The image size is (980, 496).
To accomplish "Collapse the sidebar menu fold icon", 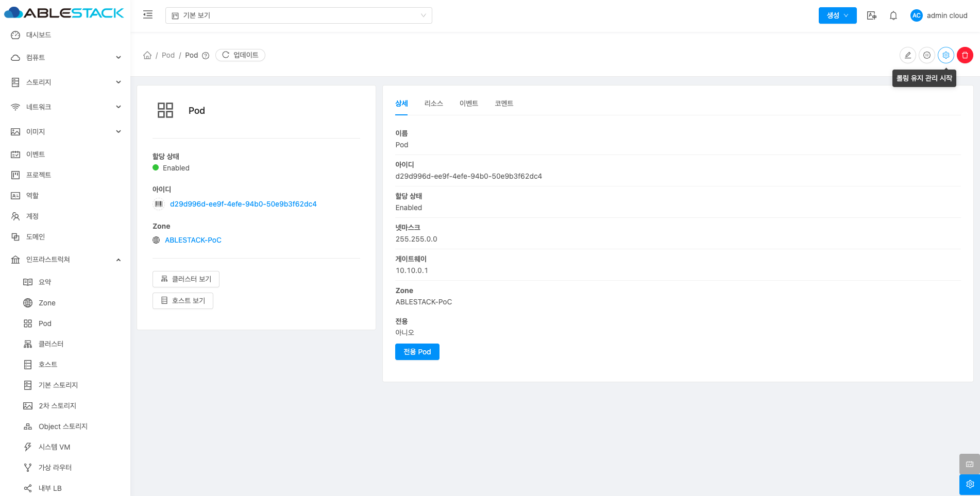I will (x=148, y=15).
